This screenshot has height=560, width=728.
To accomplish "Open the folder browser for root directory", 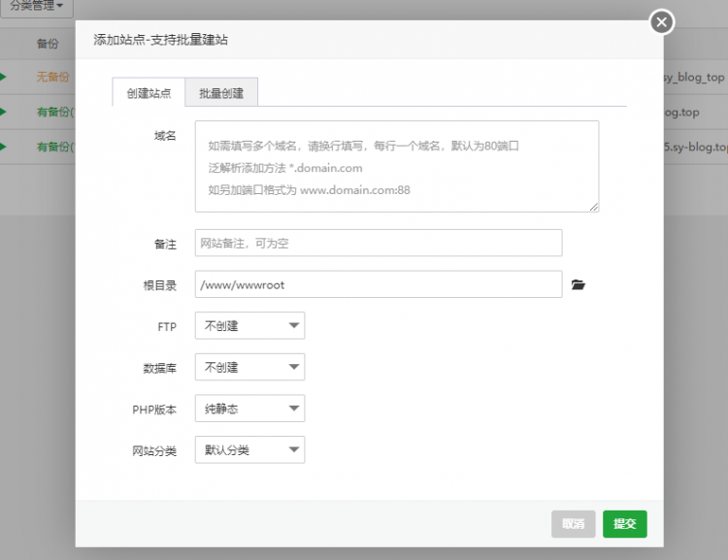I will pyautogui.click(x=579, y=284).
